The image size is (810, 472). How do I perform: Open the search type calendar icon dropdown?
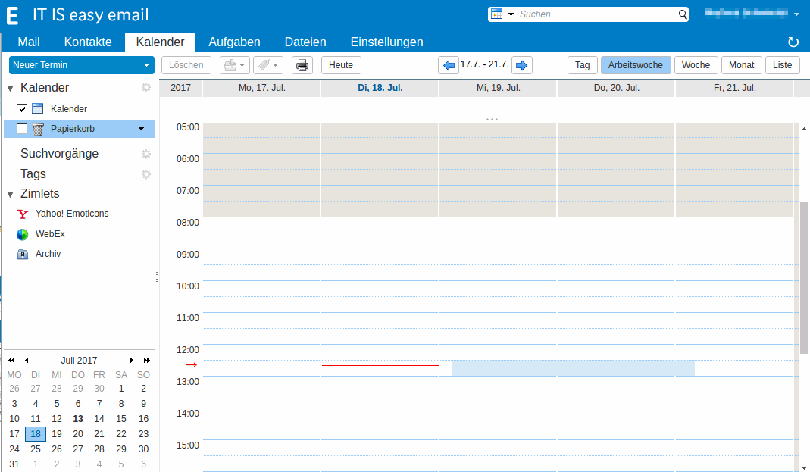pyautogui.click(x=502, y=14)
